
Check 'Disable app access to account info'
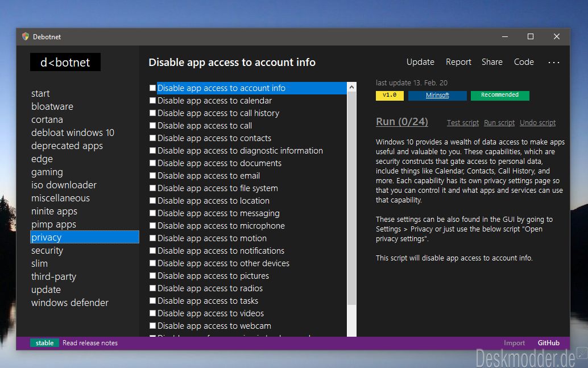click(152, 88)
